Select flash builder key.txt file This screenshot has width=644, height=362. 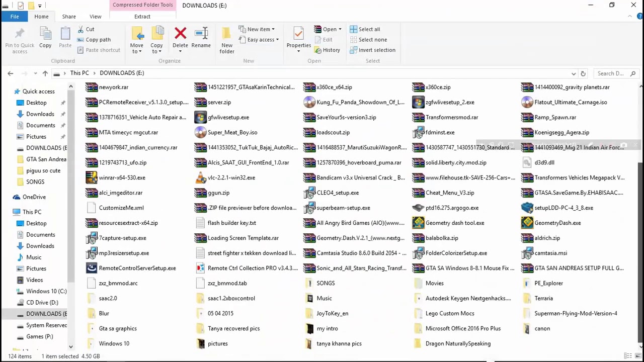(x=231, y=223)
